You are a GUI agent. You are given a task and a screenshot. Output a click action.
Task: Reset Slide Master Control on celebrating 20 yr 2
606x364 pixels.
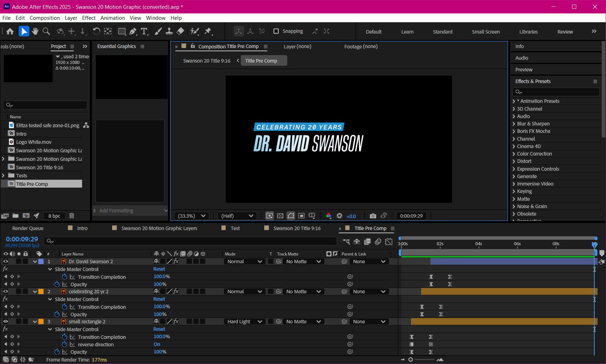coord(159,299)
